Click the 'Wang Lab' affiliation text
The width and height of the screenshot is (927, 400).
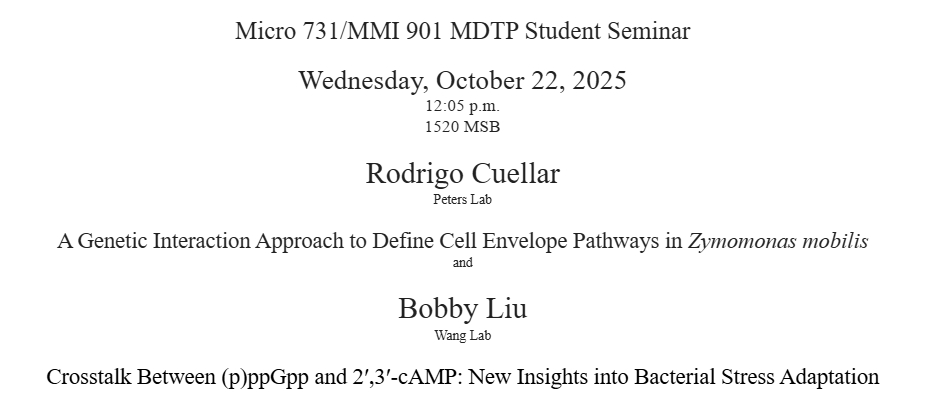[x=462, y=335]
